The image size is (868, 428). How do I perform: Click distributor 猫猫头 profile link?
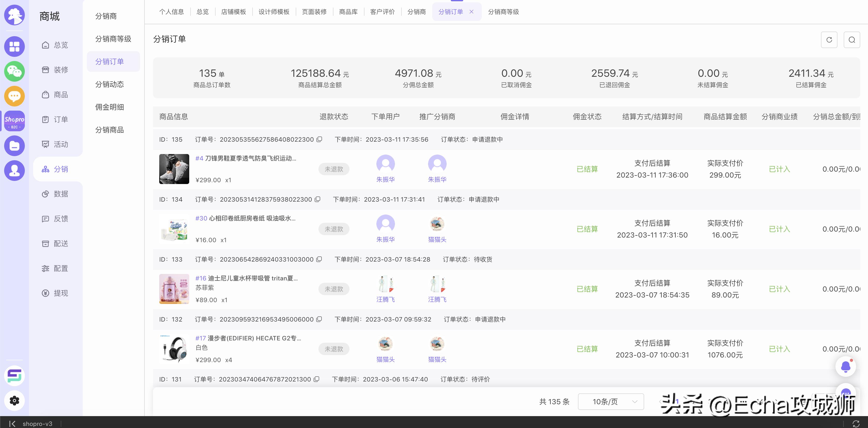tap(437, 240)
